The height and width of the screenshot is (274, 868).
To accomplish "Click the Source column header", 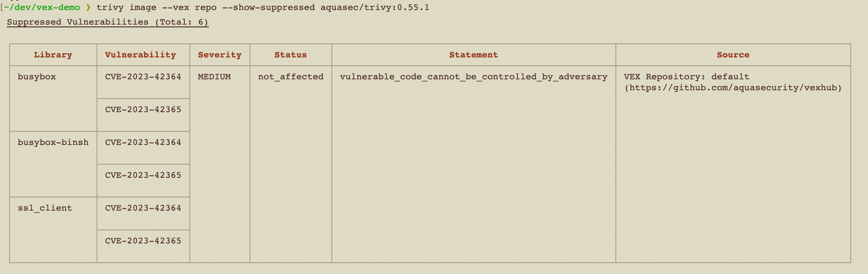I will click(733, 55).
